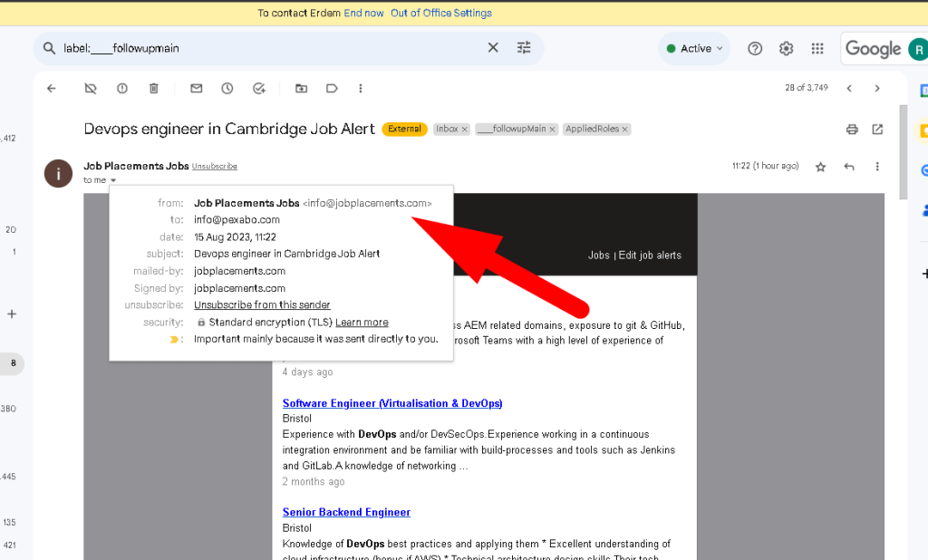Remove the Inbox label
This screenshot has width=928, height=560.
pos(465,129)
